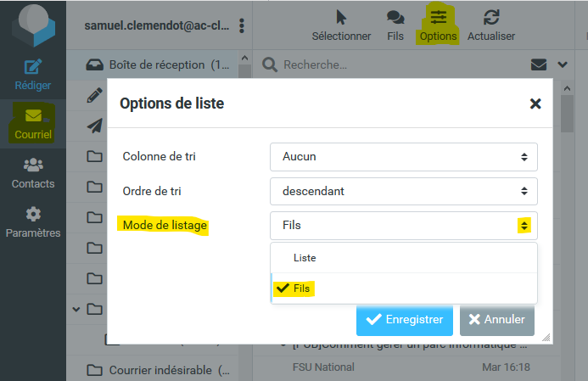Open the Colonne de tri dropdown
Viewport: 588px width, 381px height.
point(404,156)
